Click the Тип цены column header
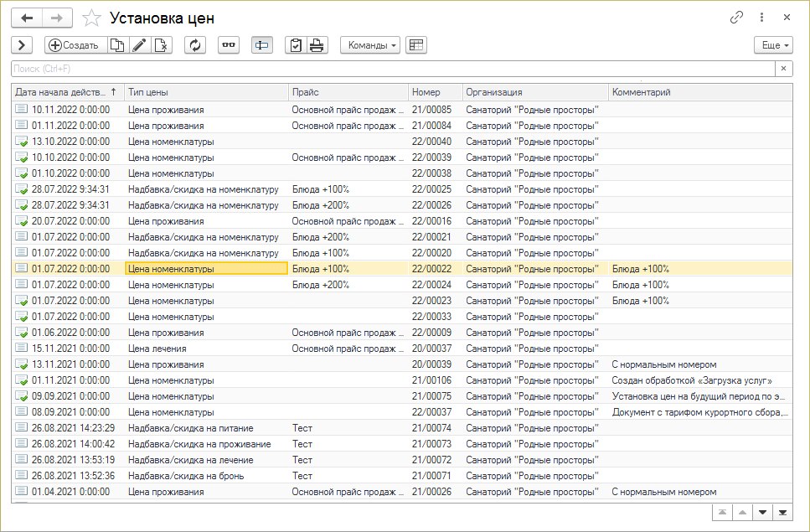 (205, 92)
